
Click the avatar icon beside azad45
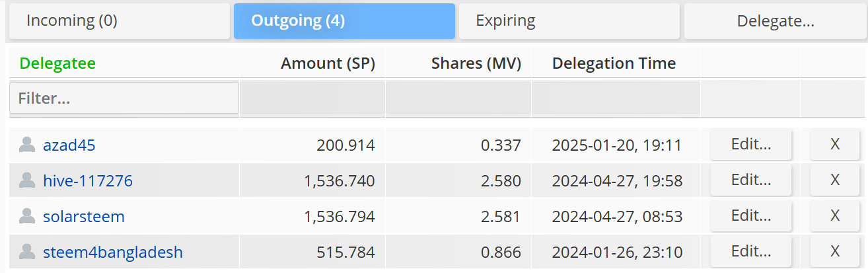27,145
